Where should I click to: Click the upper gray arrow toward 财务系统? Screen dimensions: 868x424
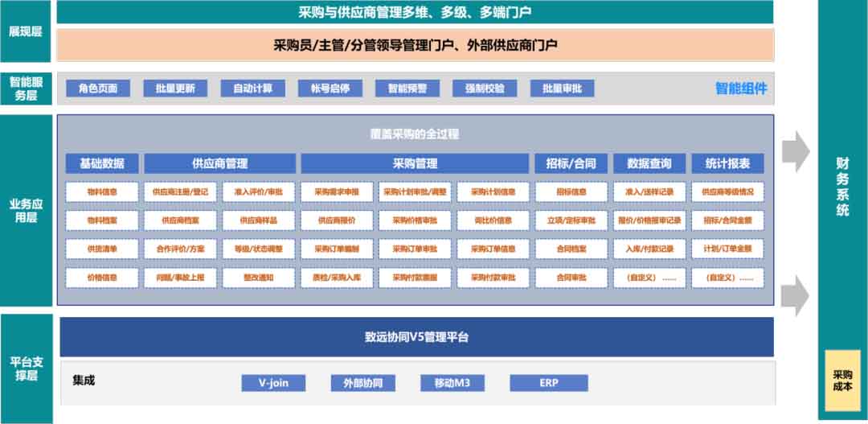tap(796, 150)
